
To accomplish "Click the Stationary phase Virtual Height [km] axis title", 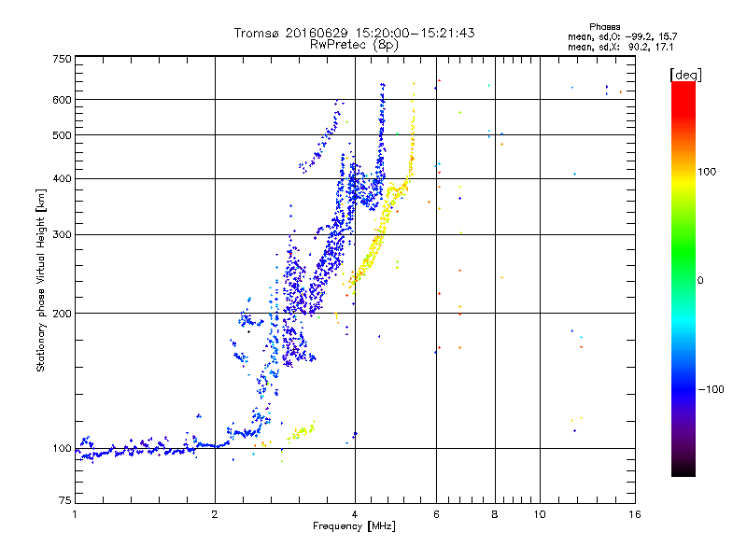I will [41, 280].
